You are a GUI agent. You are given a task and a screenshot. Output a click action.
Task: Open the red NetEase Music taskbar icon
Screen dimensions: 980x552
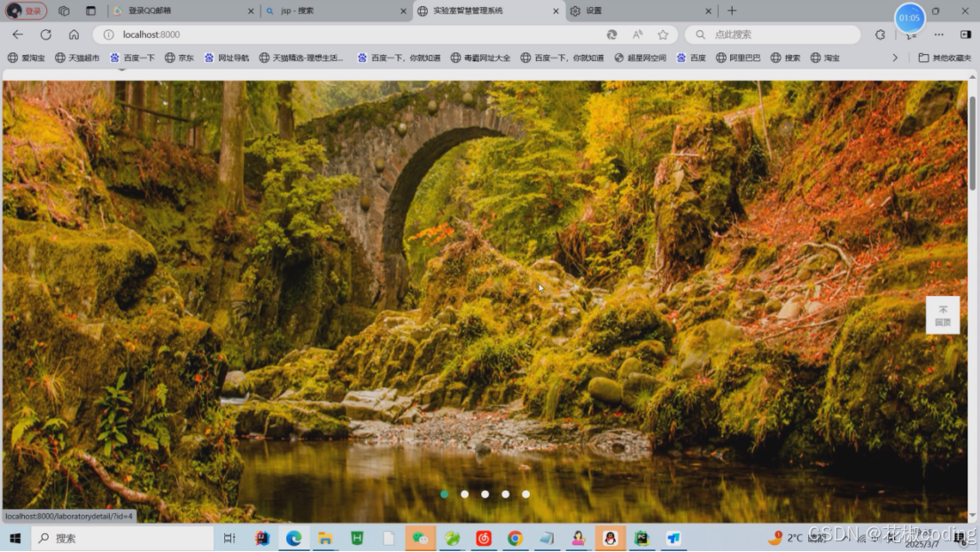tap(484, 538)
